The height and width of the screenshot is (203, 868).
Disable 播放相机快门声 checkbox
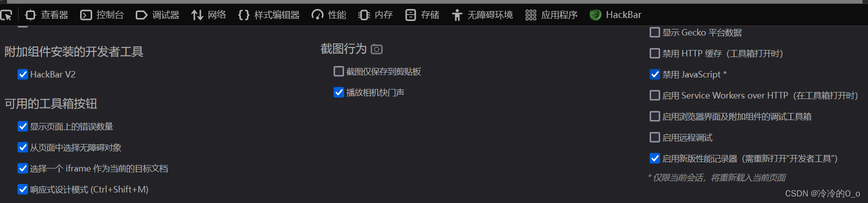339,92
